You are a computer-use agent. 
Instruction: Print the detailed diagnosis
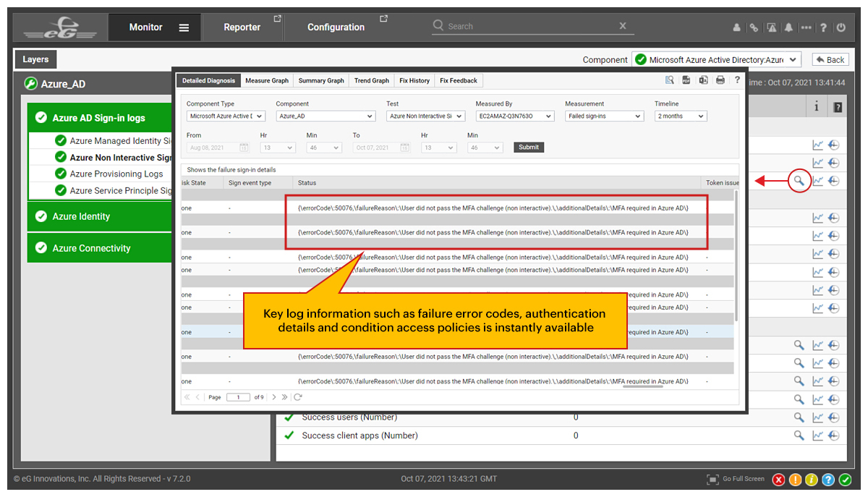pos(720,80)
